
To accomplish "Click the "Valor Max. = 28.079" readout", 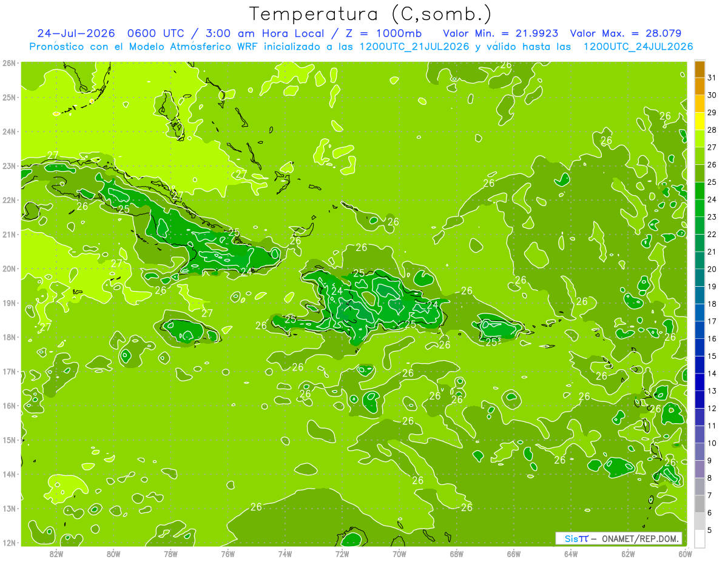I will pyautogui.click(x=625, y=33).
